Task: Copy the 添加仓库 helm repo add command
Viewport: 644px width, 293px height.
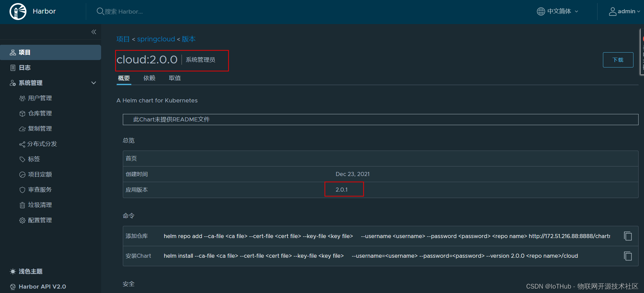Action: (x=628, y=236)
